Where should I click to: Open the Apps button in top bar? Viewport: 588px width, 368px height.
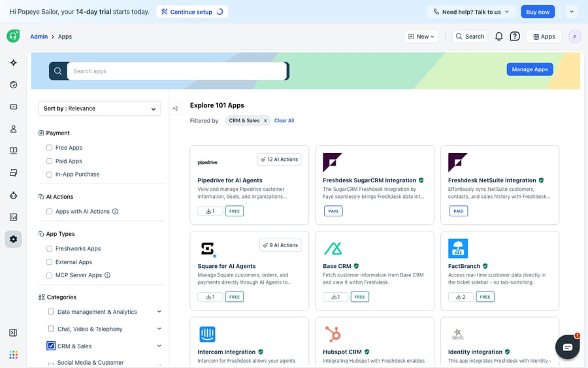(544, 37)
